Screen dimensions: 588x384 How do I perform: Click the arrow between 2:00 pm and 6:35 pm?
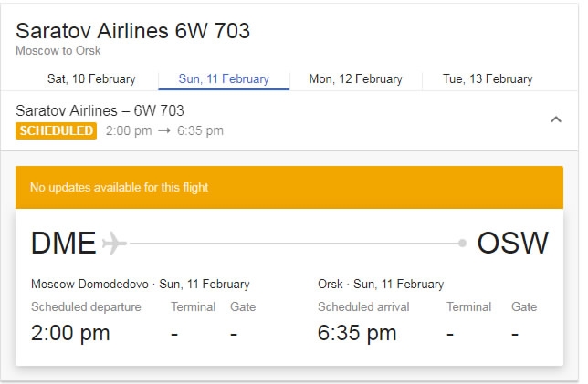click(x=164, y=131)
